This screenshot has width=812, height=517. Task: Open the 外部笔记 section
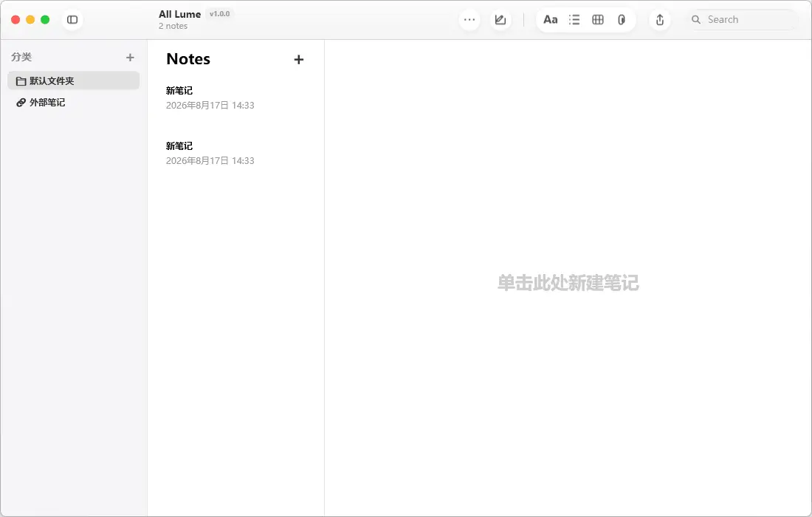pos(74,103)
